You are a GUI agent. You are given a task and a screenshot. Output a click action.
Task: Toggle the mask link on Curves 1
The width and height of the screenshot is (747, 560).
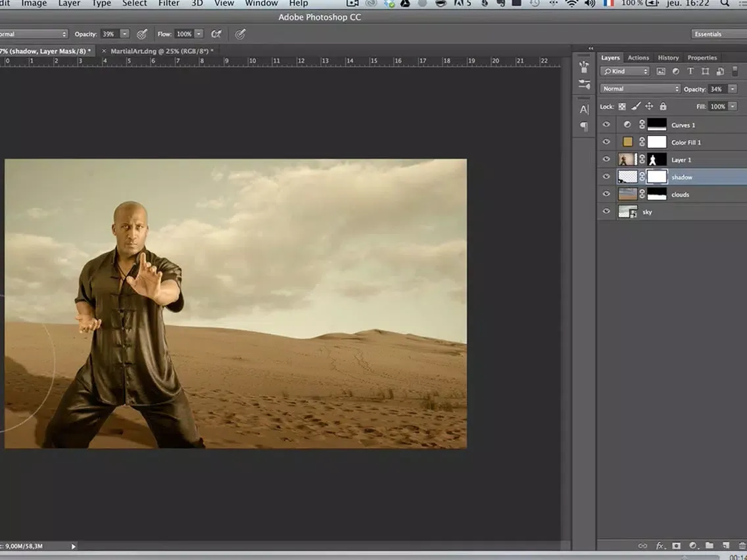point(642,125)
